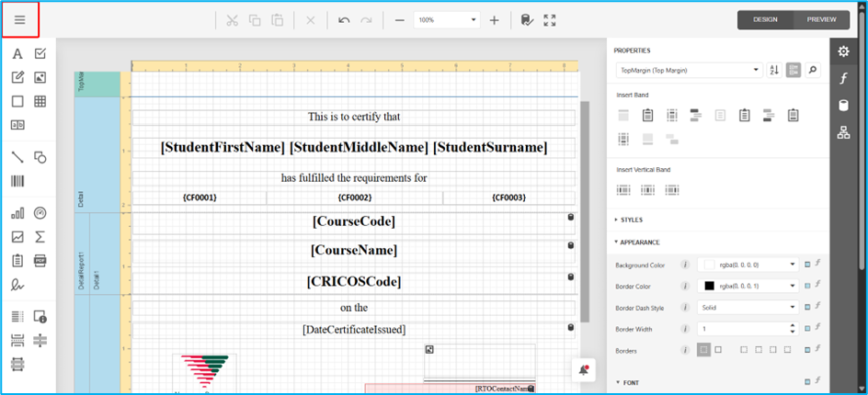
Task: Select the Check Box control tool
Action: [x=40, y=54]
